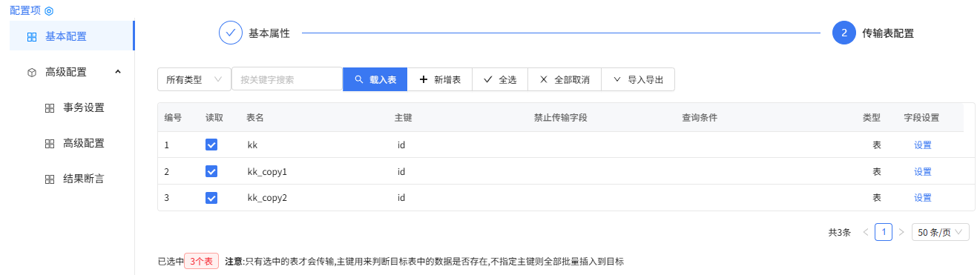Go to the 基本属性 step
The image size is (980, 275).
pos(269,33)
